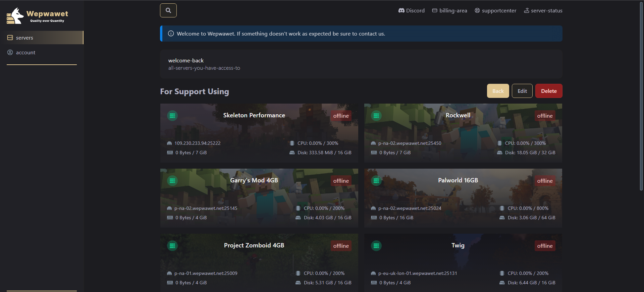Open the Skeleton Performance server title

click(254, 115)
